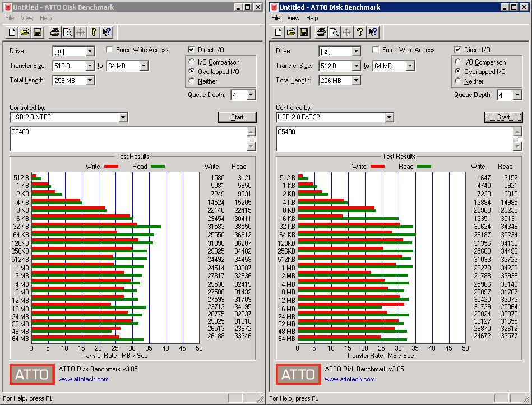532x405 pixels.
Task: Select Overlapped I/O radio in left window
Action: (x=192, y=71)
